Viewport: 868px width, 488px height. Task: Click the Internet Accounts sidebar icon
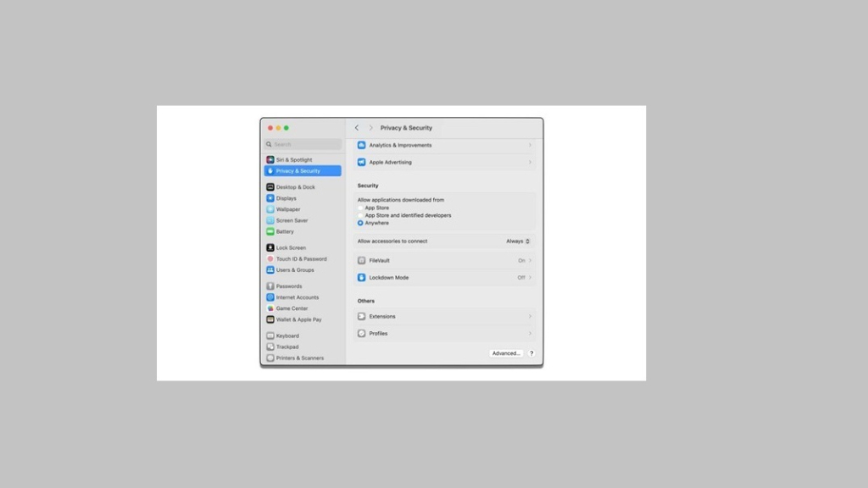pos(270,297)
